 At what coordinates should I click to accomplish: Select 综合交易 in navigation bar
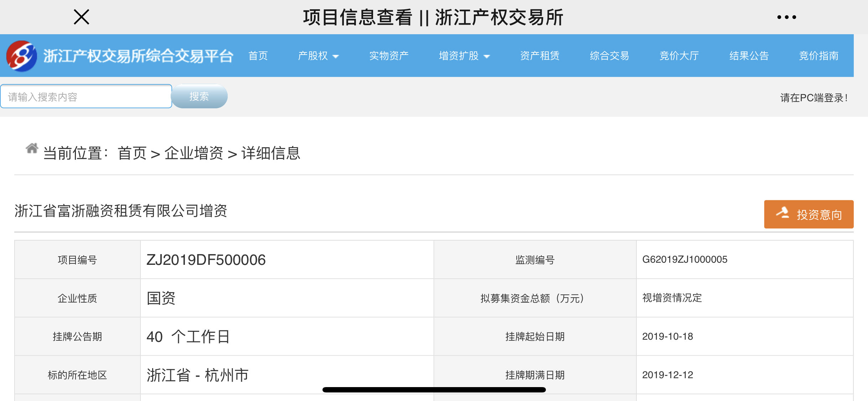pyautogui.click(x=609, y=56)
